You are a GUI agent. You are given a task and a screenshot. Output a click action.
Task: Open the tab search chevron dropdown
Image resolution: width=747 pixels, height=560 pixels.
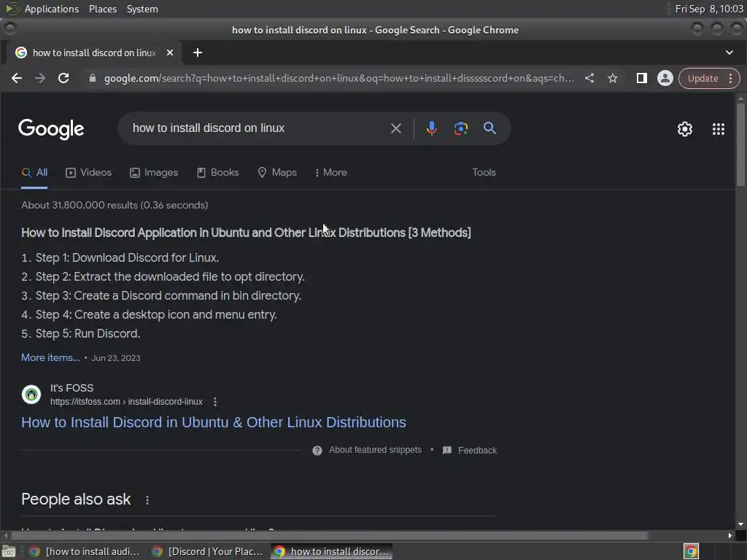pyautogui.click(x=729, y=52)
